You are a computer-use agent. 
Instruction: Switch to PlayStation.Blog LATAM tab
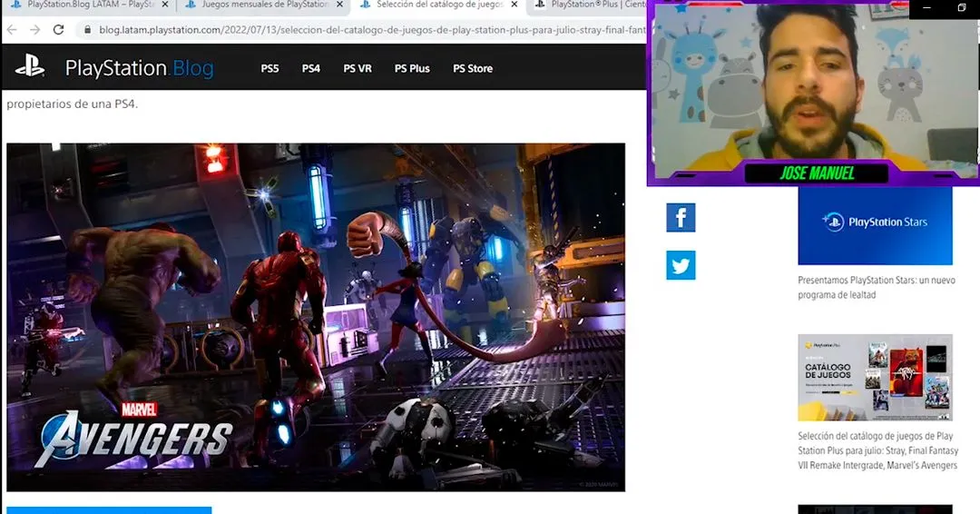87,5
